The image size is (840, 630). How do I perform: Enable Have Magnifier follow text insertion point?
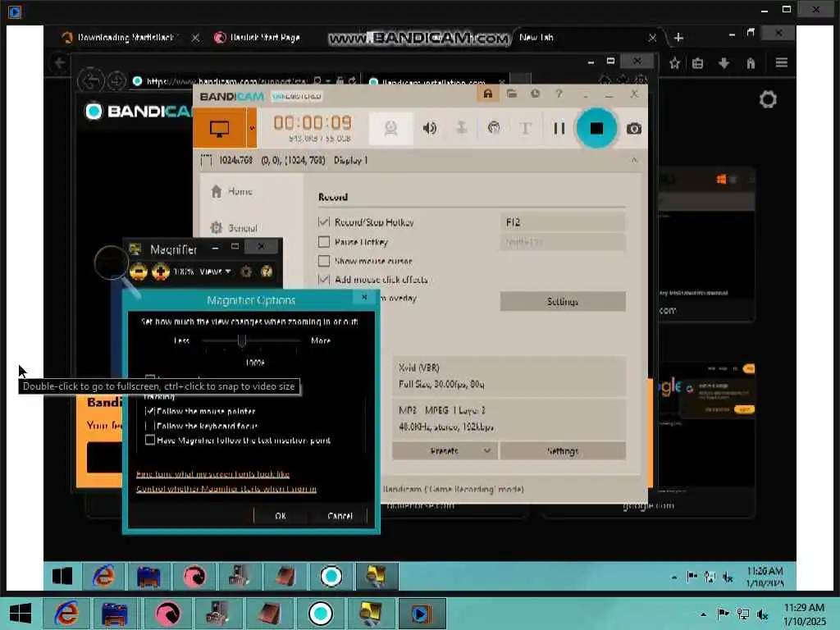tap(150, 440)
